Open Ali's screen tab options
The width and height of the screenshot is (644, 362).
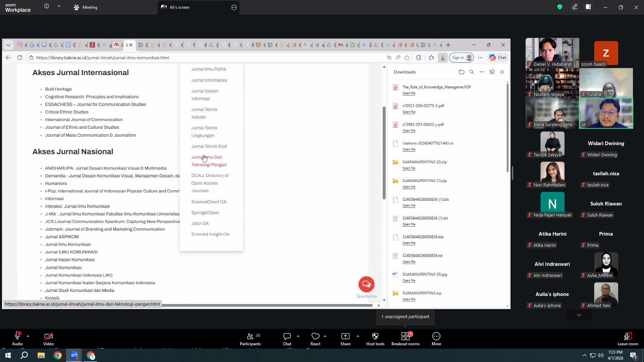click(x=234, y=7)
